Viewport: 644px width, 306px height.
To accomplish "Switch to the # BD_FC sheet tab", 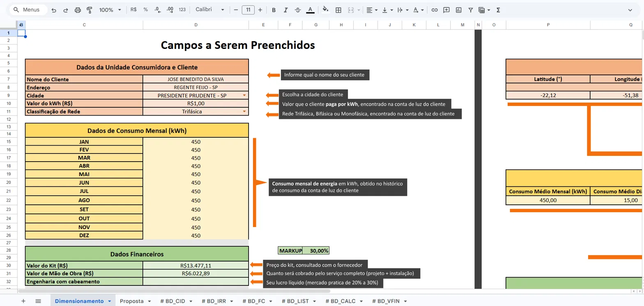I will click(x=258, y=301).
